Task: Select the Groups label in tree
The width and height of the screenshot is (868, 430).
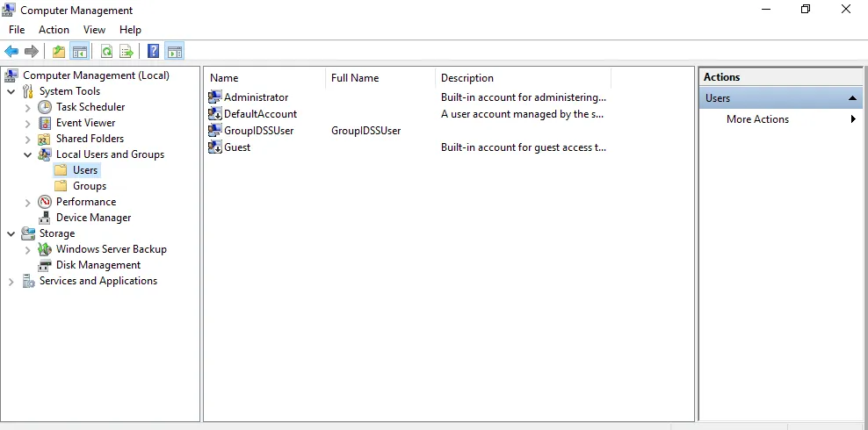Action: (90, 186)
